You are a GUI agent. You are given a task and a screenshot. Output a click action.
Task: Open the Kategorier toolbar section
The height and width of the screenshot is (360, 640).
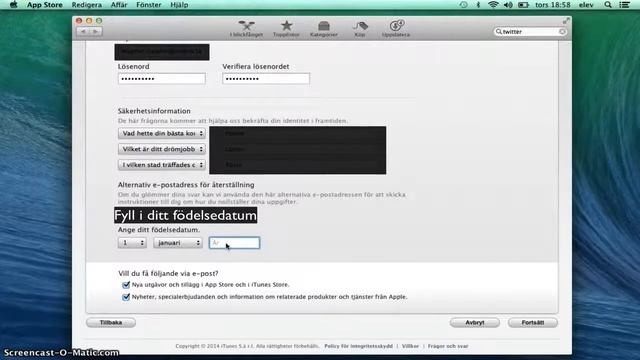[324, 29]
